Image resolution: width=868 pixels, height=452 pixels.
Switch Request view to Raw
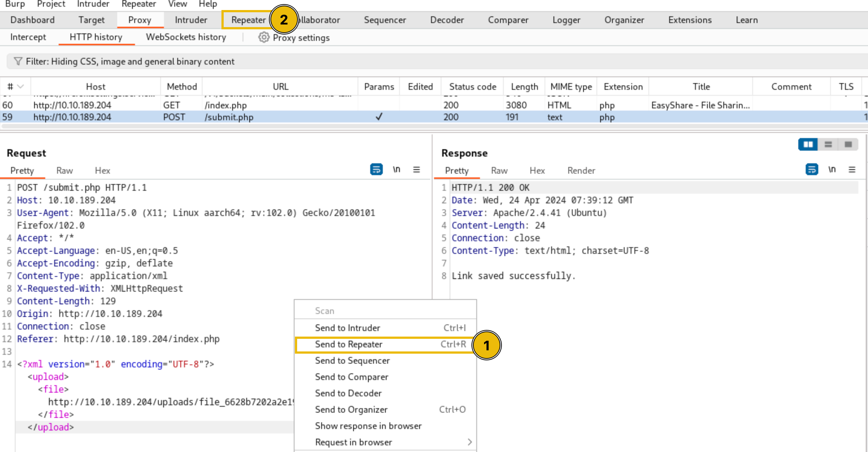click(x=65, y=170)
